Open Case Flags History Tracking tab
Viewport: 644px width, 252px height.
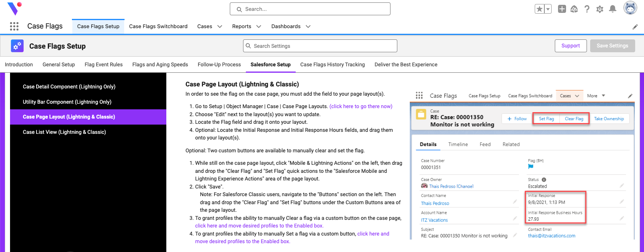click(333, 65)
